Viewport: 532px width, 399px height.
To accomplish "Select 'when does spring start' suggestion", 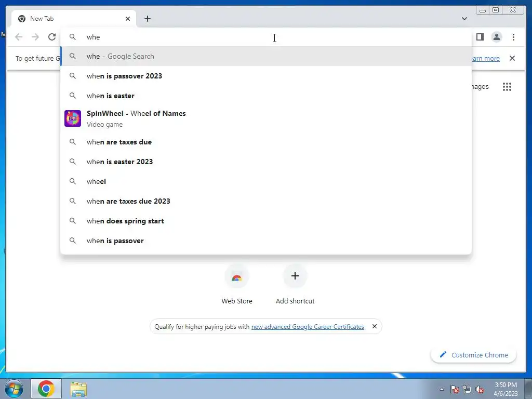I will 266,221.
